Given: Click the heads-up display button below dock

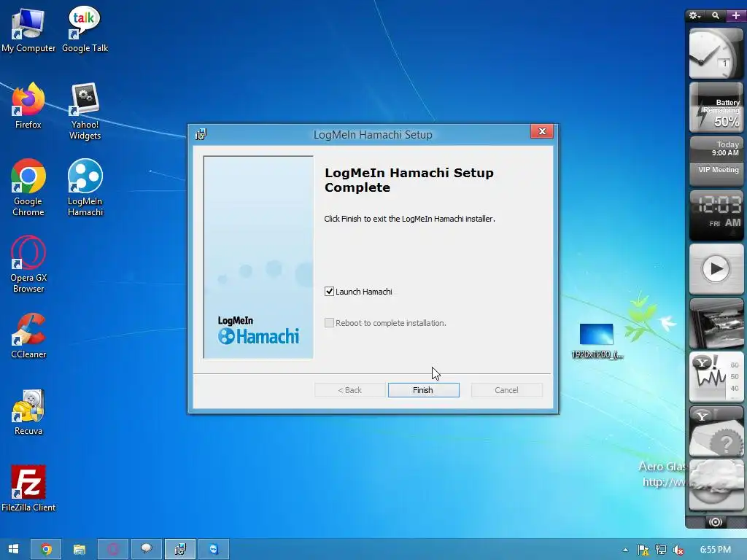Looking at the screenshot, I should (x=715, y=522).
